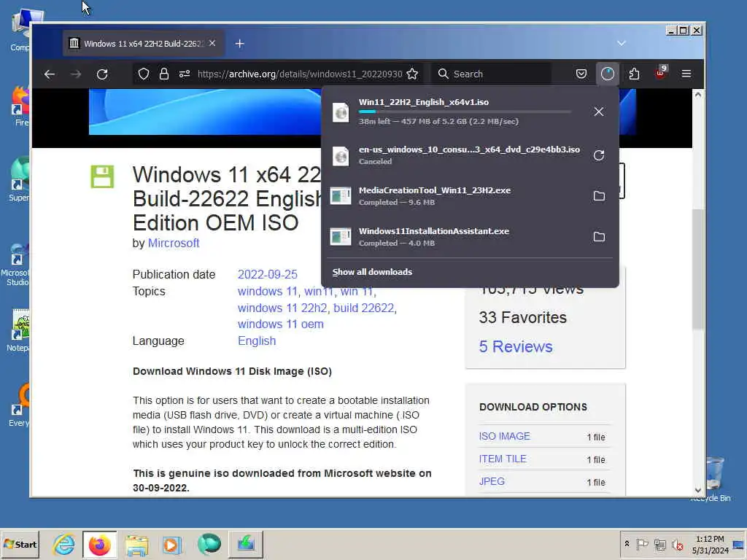Open site permissions icon in address bar
The width and height of the screenshot is (747, 560).
(x=185, y=74)
